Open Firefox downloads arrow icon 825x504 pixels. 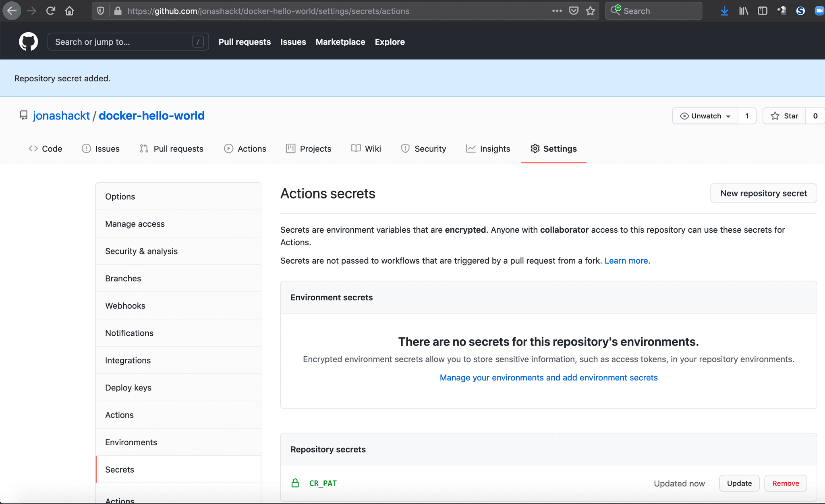724,11
